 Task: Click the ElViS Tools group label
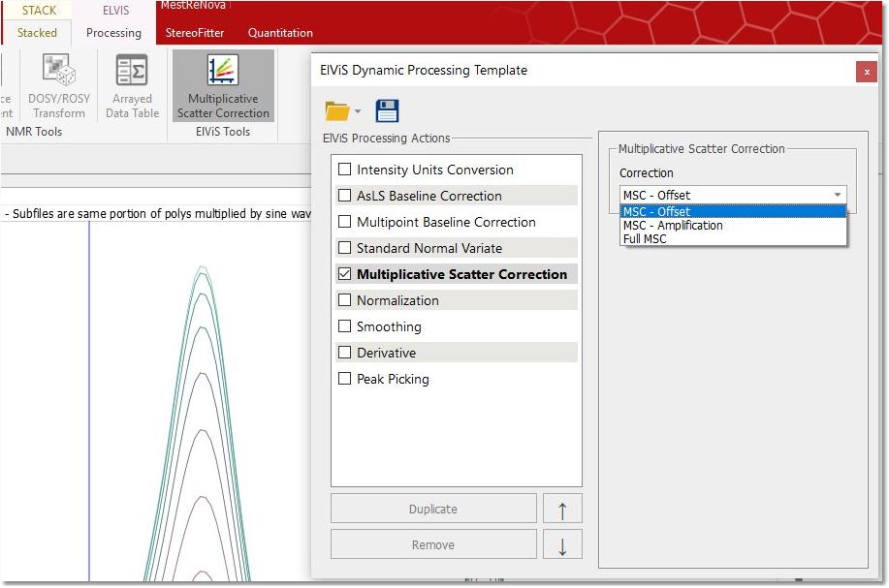point(223,132)
